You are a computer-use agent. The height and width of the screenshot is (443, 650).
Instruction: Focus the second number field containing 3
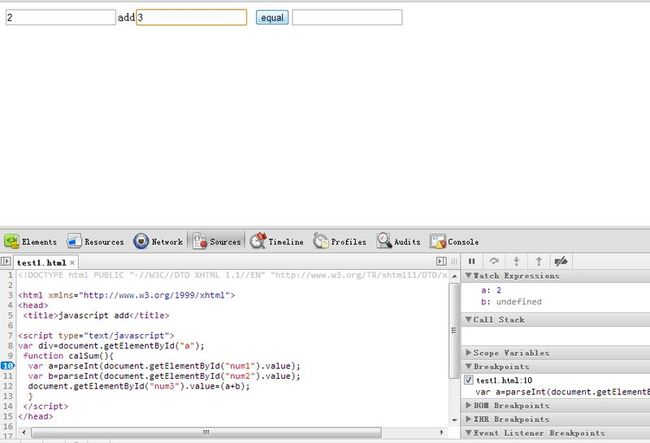pos(192,17)
